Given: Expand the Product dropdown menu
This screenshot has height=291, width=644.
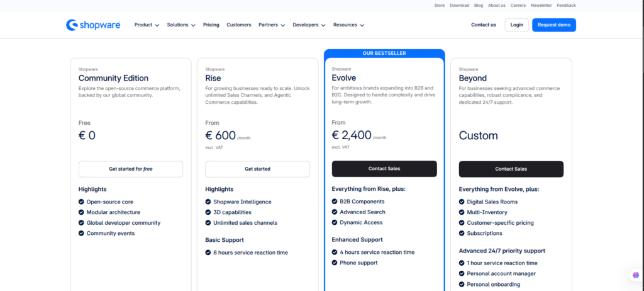Looking at the screenshot, I should [147, 25].
